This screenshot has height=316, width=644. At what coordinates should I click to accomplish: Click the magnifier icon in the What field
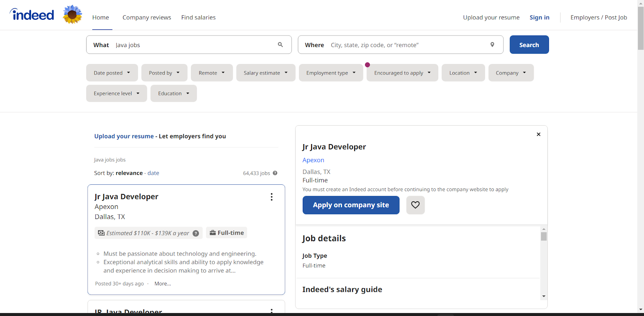click(280, 45)
